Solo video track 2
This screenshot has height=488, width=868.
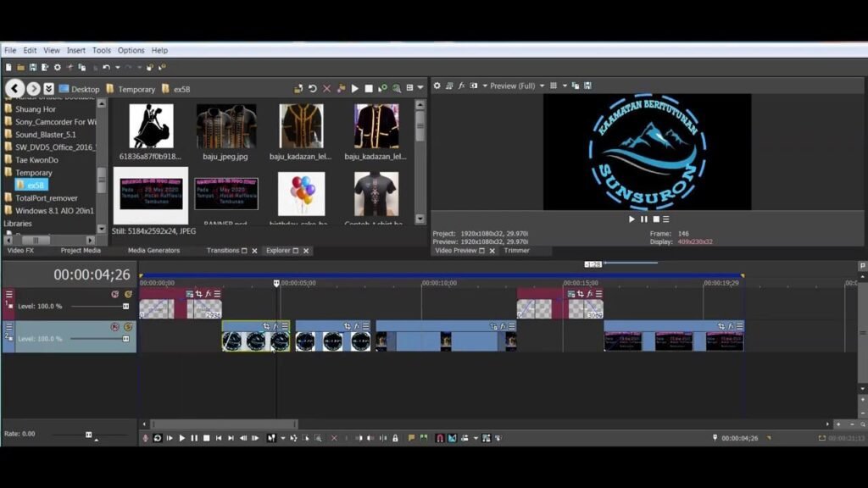point(128,327)
